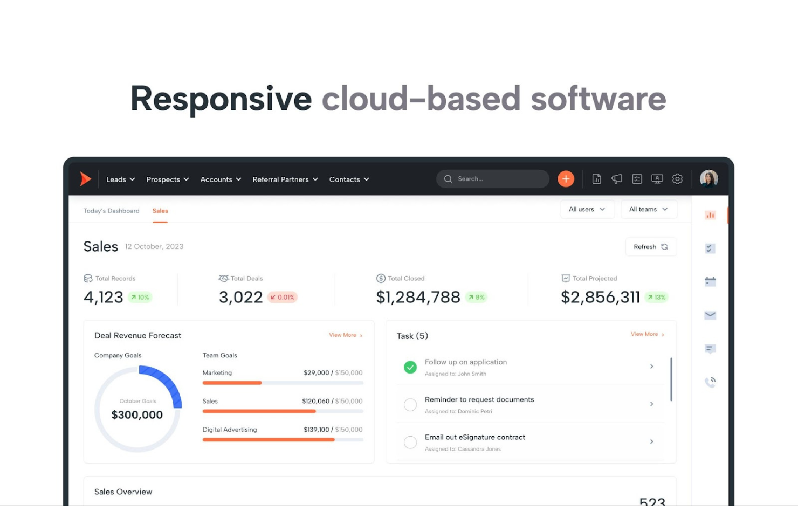Open the settings gear in the top navbar
This screenshot has height=532, width=798.
677,178
